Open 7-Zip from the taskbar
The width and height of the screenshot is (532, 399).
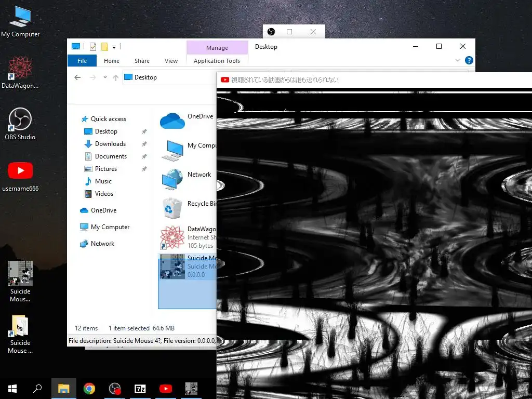pos(140,389)
